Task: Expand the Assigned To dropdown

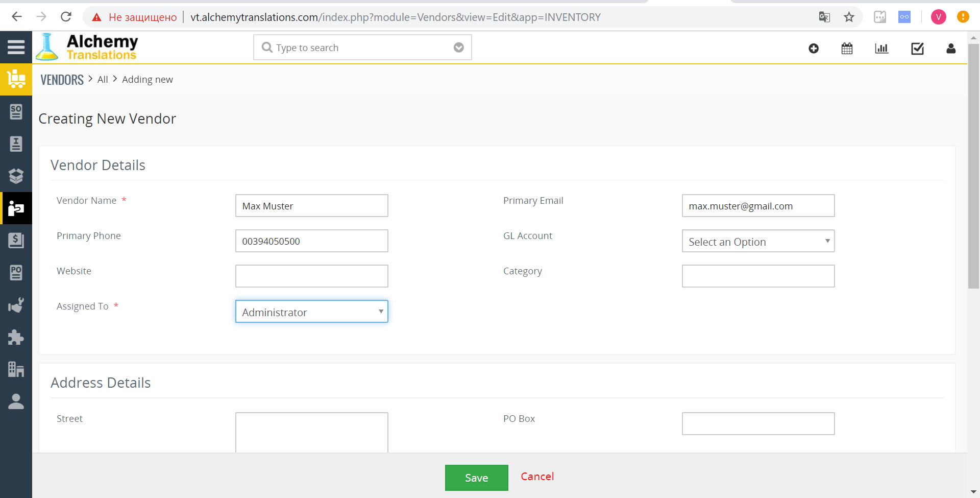Action: 311,312
